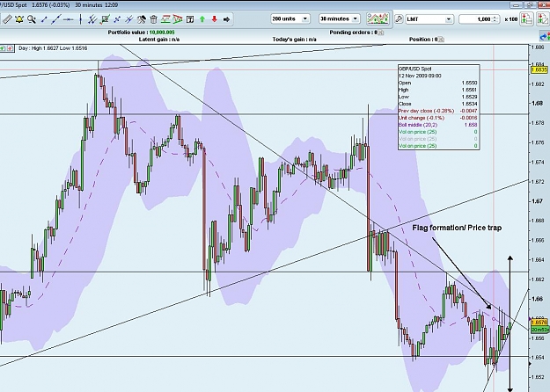Click the quantity stepper arrows
The height and width of the screenshot is (392, 550).
pos(495,19)
